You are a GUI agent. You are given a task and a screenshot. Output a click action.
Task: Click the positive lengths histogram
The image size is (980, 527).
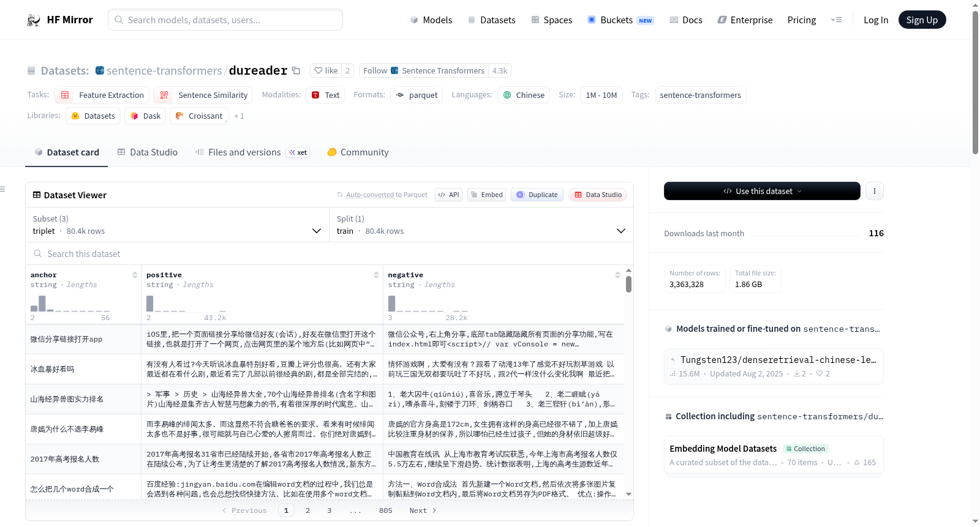point(186,304)
